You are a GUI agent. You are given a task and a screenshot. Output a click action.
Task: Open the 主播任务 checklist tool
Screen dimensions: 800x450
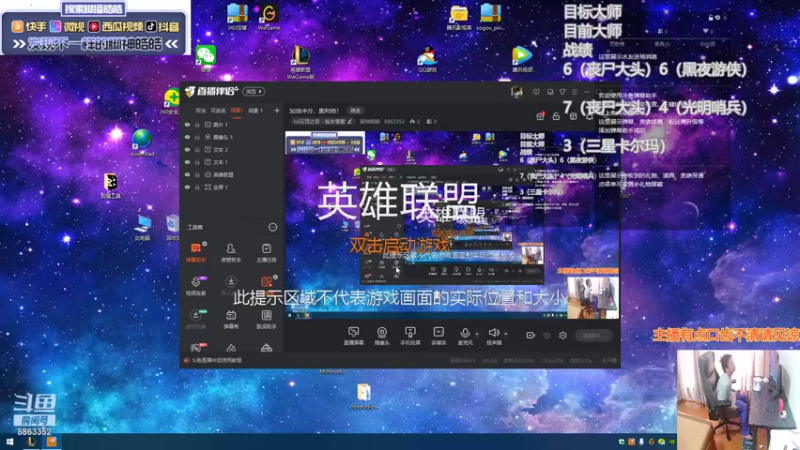(266, 252)
